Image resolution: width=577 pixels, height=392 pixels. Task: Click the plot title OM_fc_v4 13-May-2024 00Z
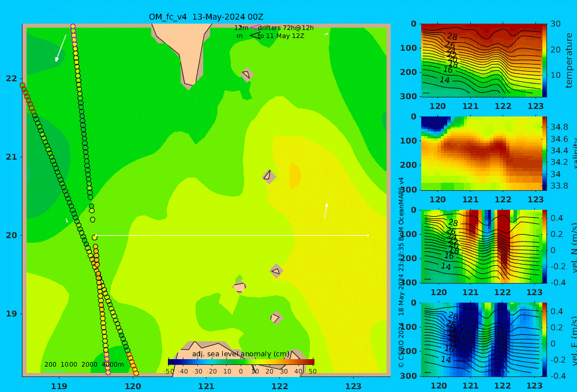tap(206, 17)
